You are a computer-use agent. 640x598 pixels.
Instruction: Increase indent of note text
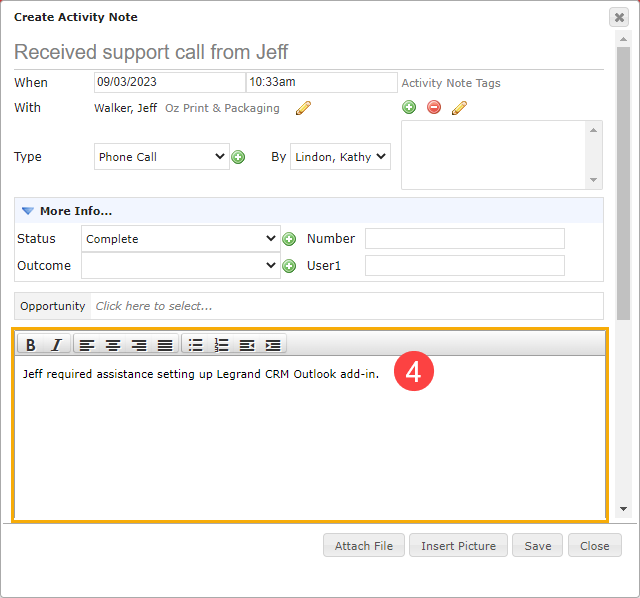click(273, 345)
